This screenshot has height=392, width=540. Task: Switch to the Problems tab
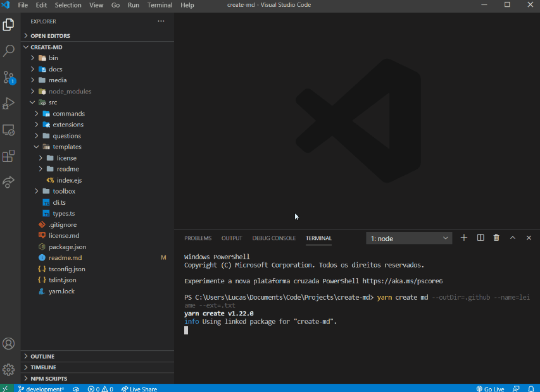[198, 238]
